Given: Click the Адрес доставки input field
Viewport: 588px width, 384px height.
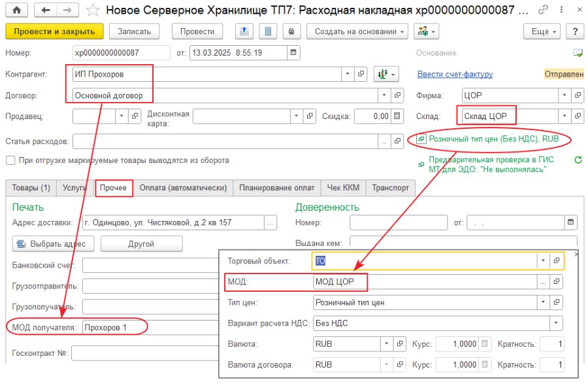Looking at the screenshot, I should click(x=174, y=222).
